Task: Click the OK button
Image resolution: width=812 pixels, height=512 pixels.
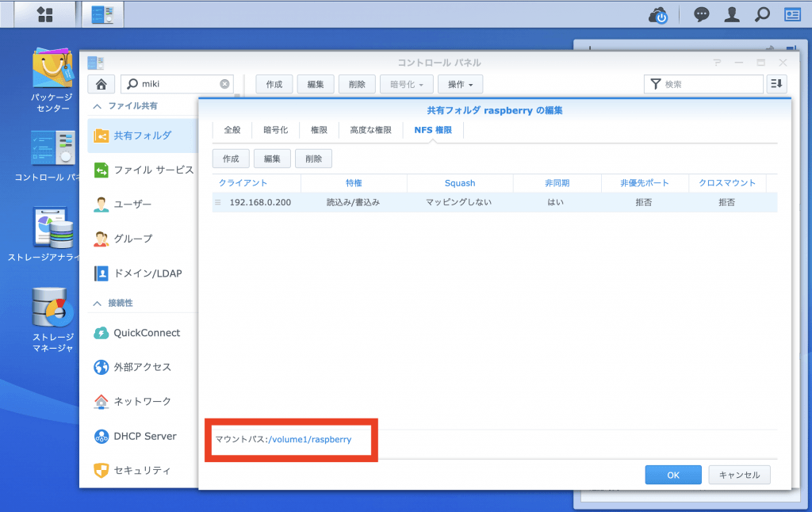Action: pyautogui.click(x=672, y=474)
